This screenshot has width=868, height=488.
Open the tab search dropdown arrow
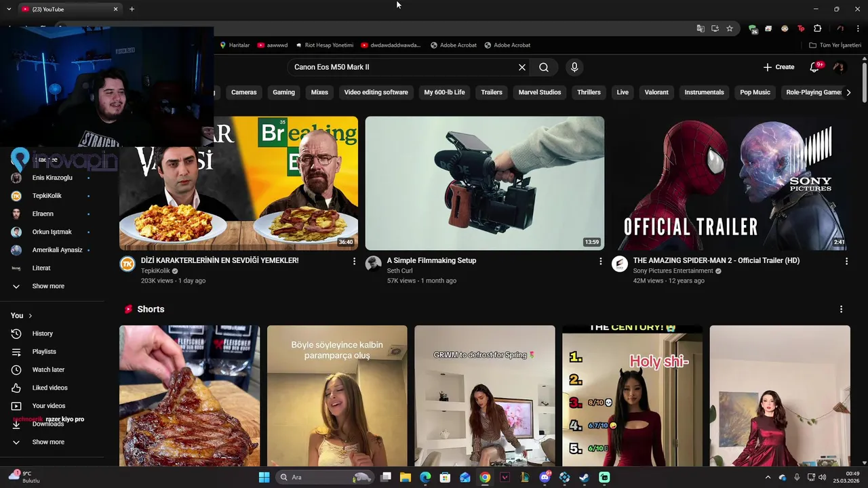coord(8,9)
